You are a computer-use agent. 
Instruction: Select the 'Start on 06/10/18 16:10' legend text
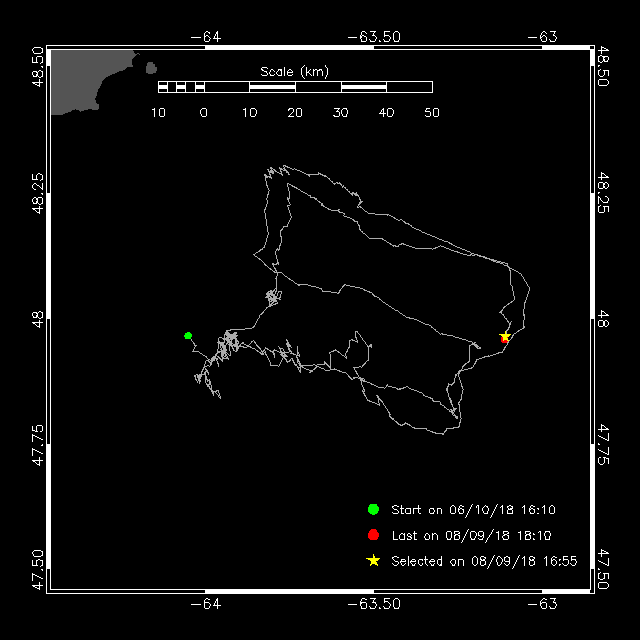pos(473,509)
